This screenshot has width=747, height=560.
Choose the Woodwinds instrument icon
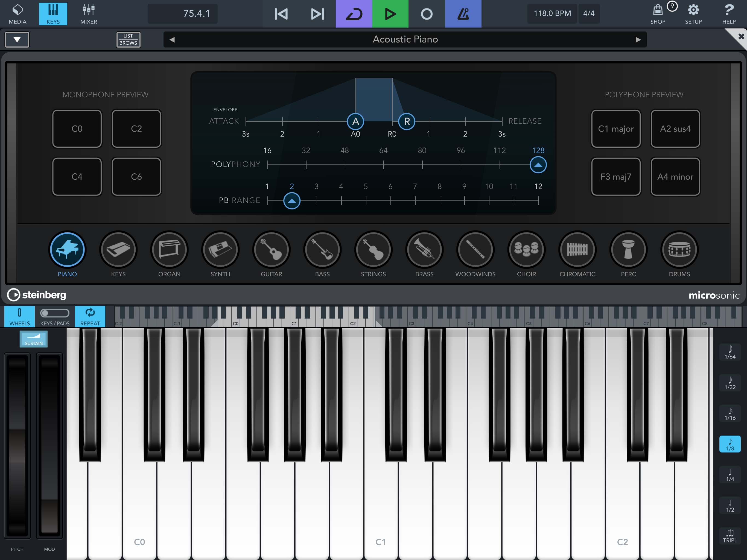(475, 250)
